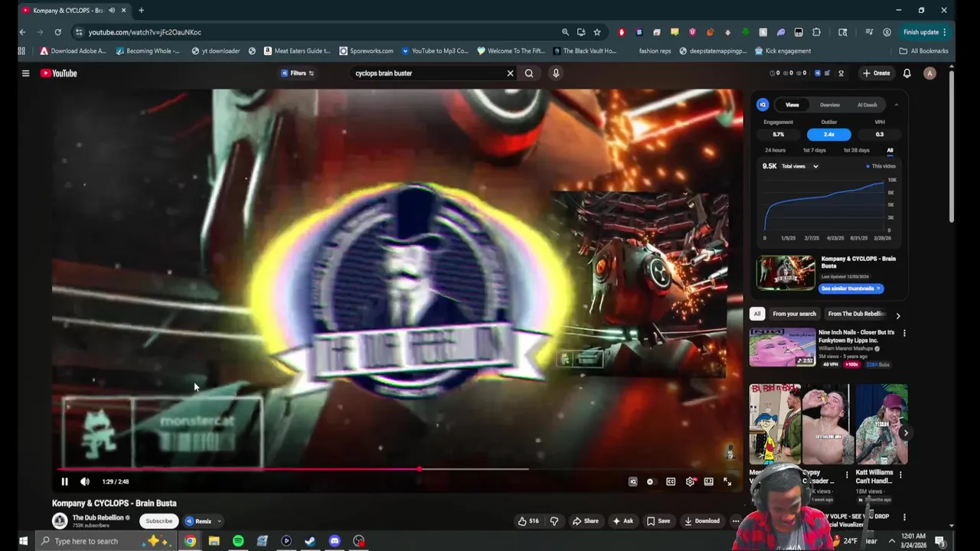The height and width of the screenshot is (551, 980).
Task: Click the search box containing cyclops brain buster
Action: 427,73
